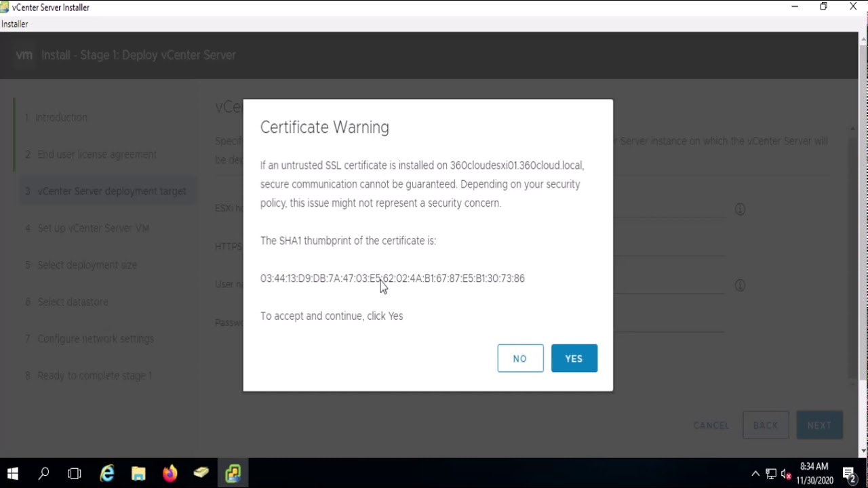Image resolution: width=868 pixels, height=488 pixels.
Task: Click the vCenter Server Installer title bar icon
Action: (5, 7)
